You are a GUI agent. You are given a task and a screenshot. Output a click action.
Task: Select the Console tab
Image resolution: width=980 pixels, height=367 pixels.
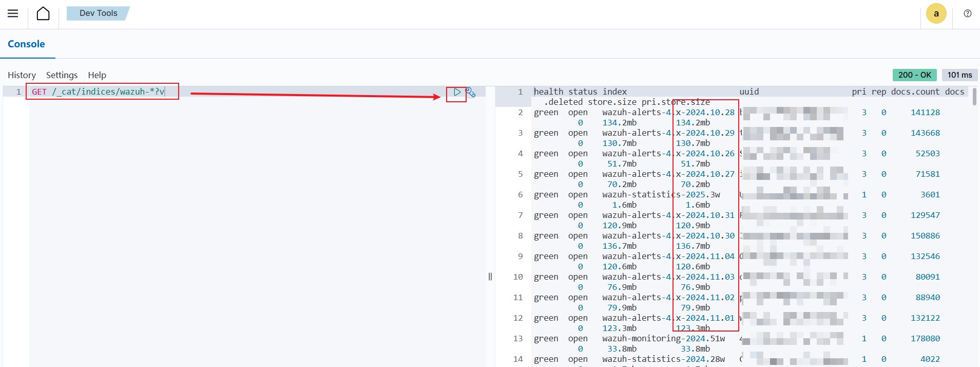(26, 44)
